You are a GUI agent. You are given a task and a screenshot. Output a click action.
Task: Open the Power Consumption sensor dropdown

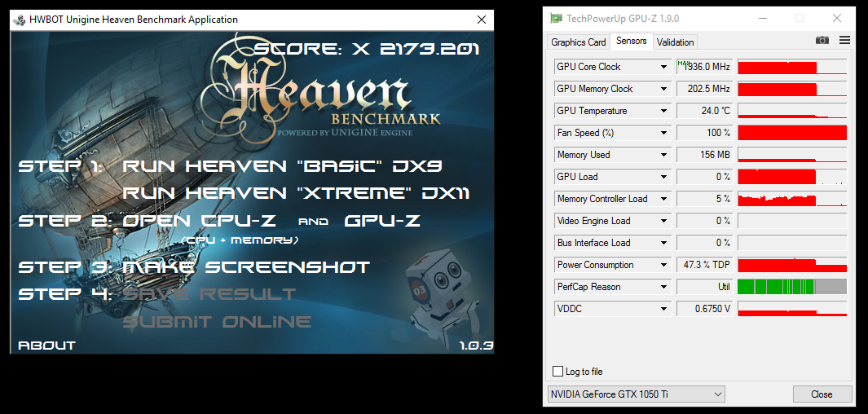pos(663,265)
